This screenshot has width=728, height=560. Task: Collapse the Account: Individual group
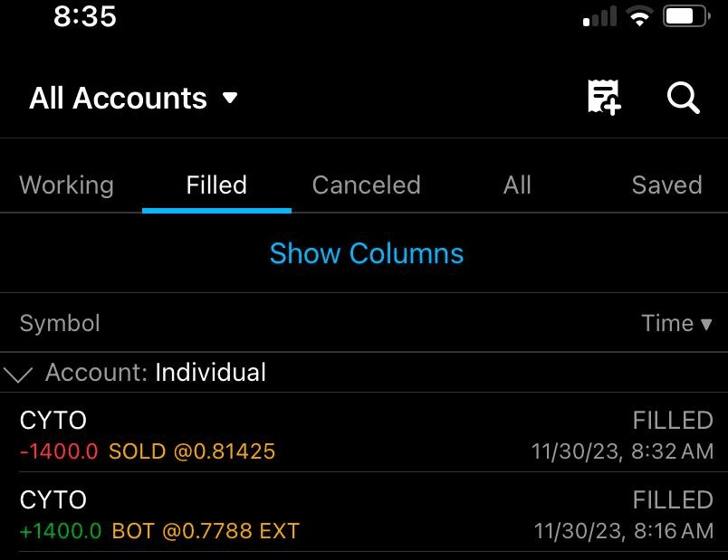pyautogui.click(x=18, y=373)
